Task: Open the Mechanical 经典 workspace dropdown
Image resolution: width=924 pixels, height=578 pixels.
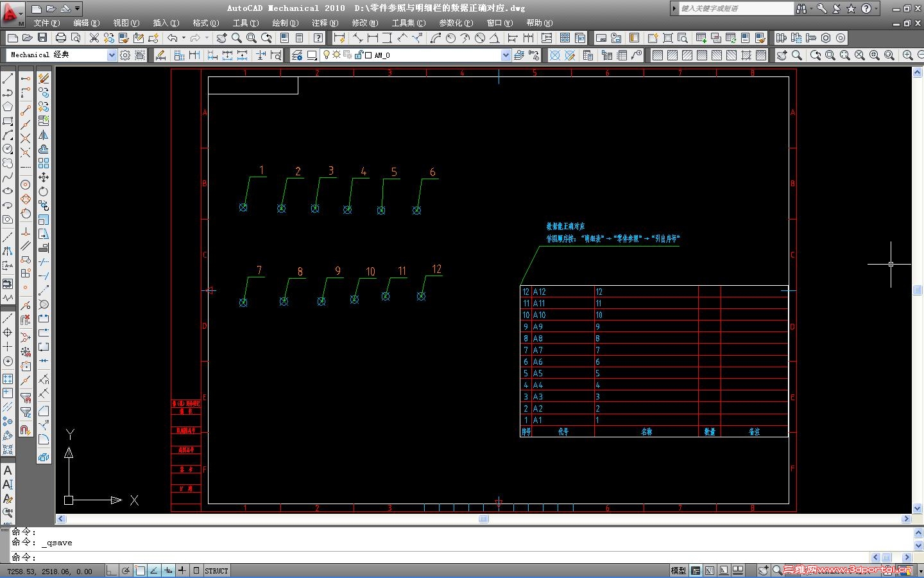Action: pyautogui.click(x=112, y=55)
